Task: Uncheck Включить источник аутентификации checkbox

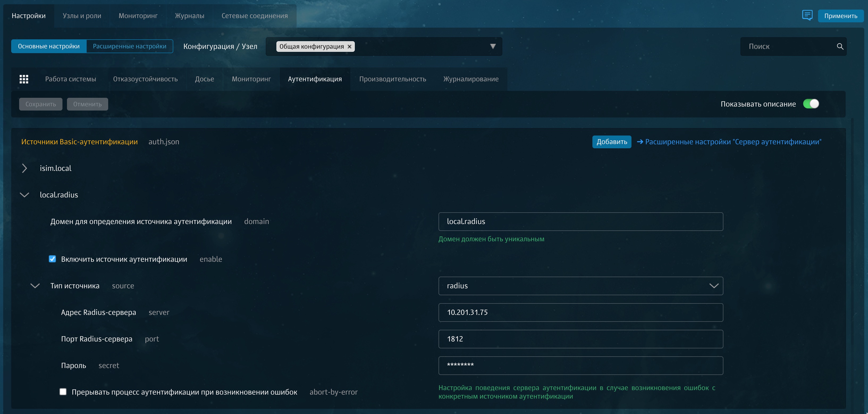Action: (52, 259)
